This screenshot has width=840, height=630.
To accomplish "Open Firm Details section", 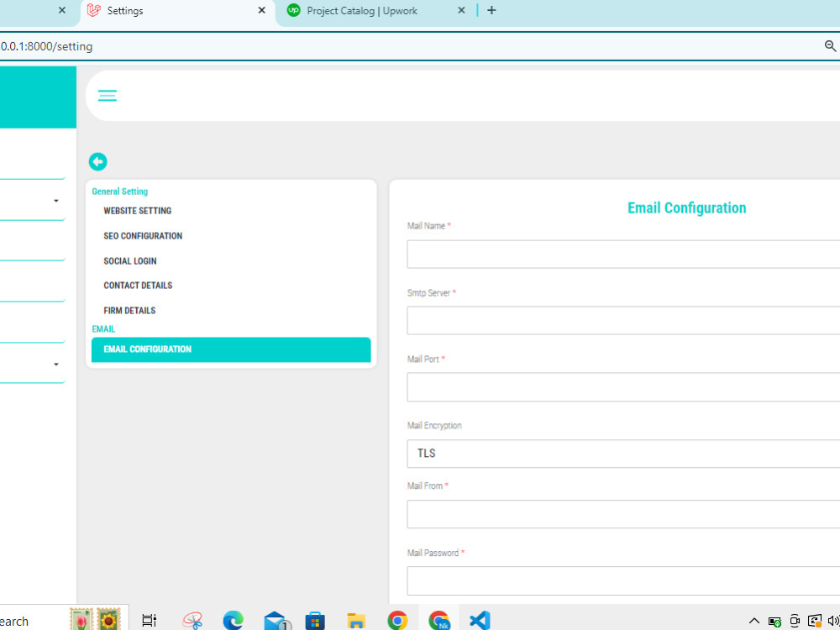I will [129, 311].
